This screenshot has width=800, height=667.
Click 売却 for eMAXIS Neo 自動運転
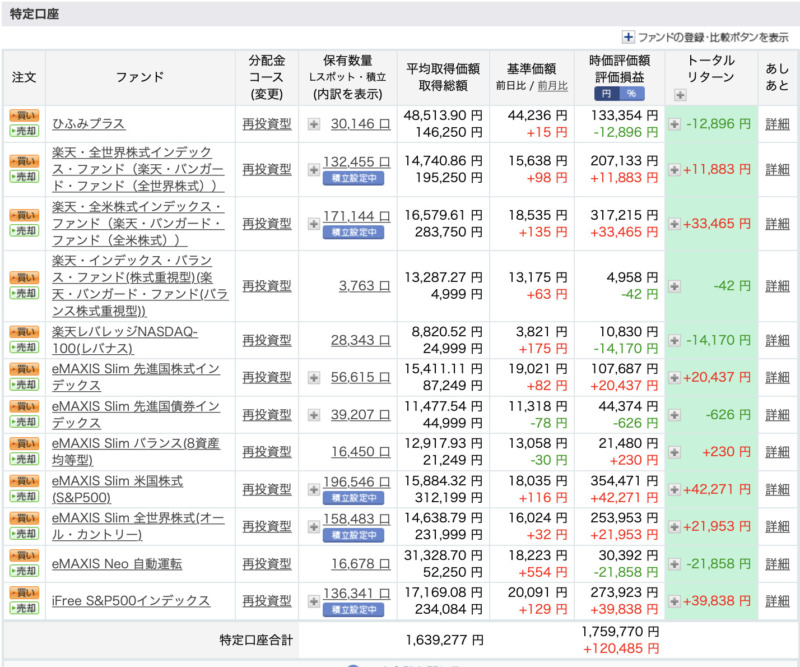(24, 571)
